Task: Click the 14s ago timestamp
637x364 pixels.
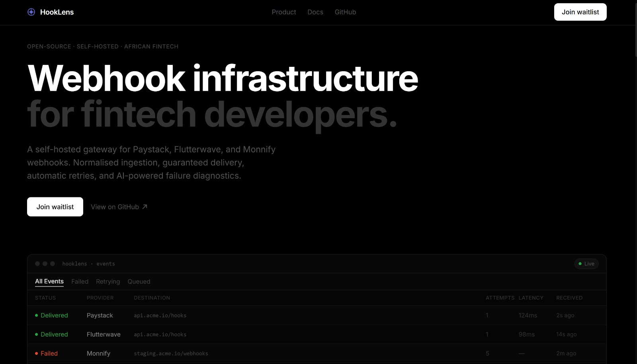Action: tap(567, 335)
